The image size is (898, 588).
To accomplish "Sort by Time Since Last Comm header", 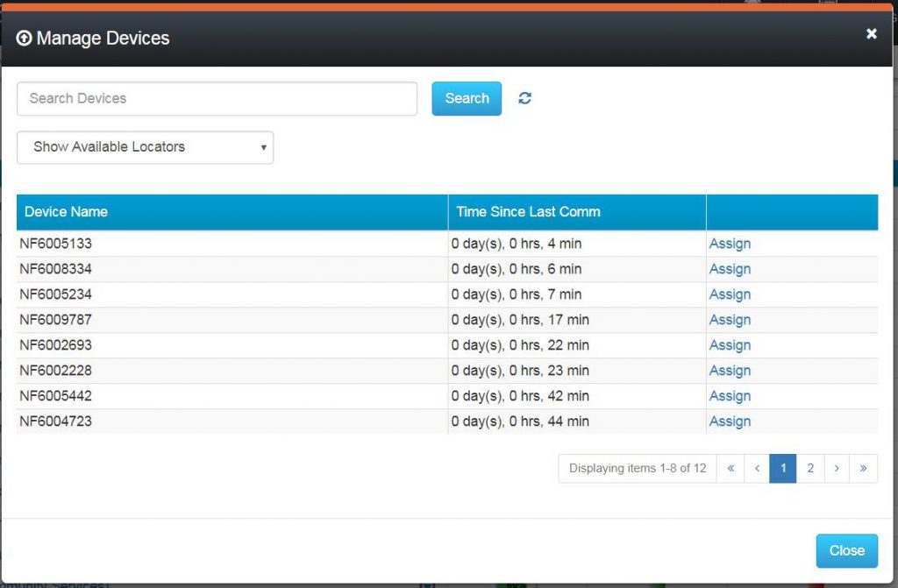I will [528, 212].
